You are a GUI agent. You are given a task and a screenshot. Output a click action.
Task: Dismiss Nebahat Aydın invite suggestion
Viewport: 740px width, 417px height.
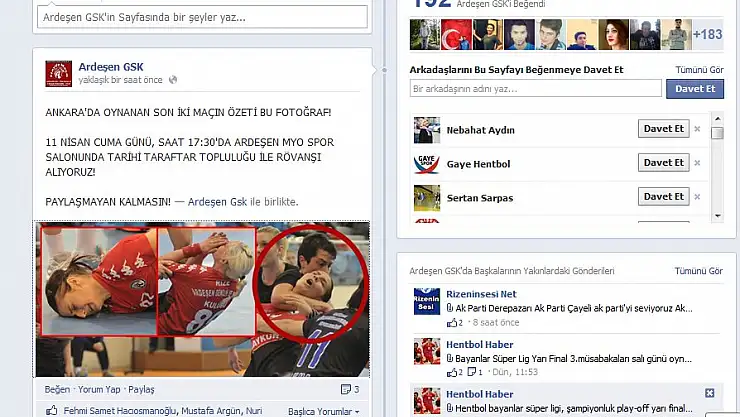(x=697, y=129)
